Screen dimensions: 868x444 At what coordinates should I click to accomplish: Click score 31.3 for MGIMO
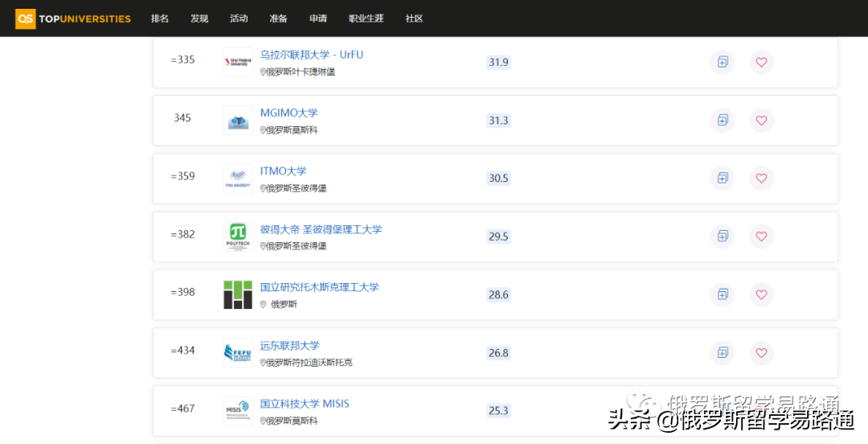pos(498,121)
